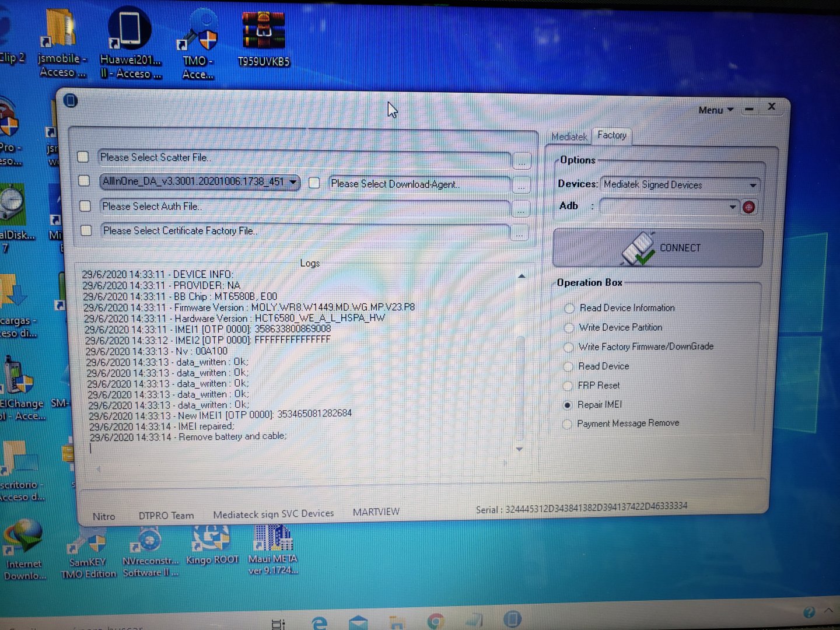The height and width of the screenshot is (630, 840).
Task: Minimize the tool window
Action: [750, 109]
